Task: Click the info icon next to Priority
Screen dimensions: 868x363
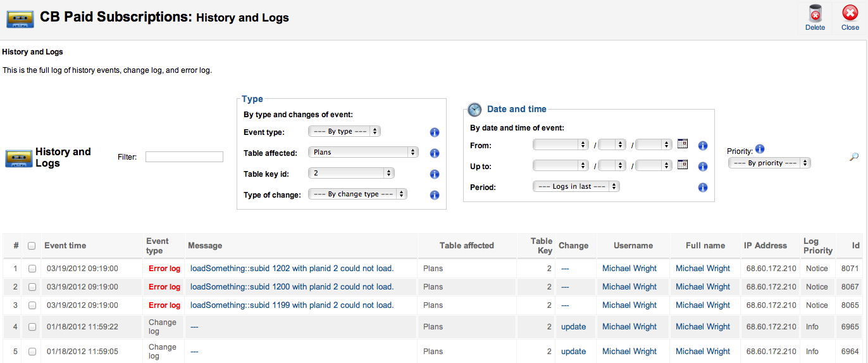Action: [x=760, y=150]
